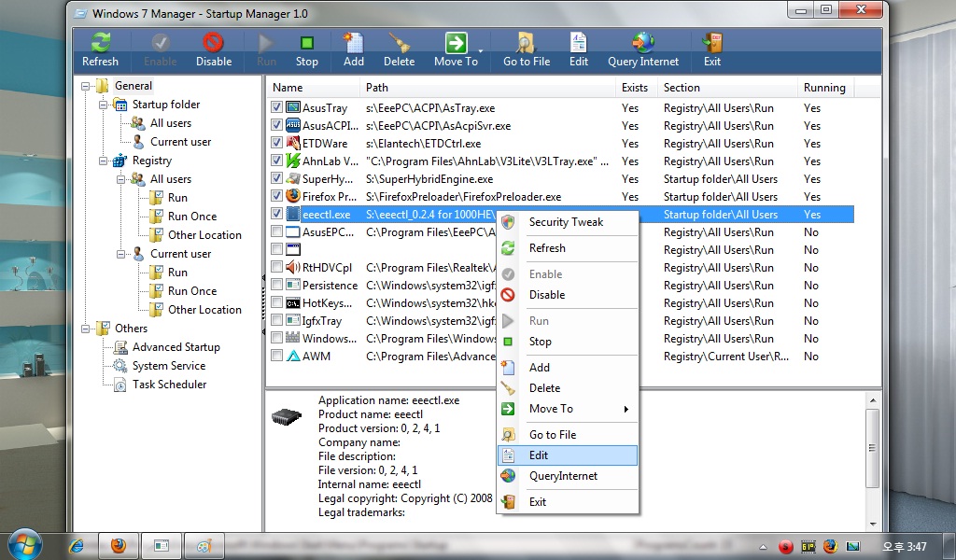Collapse the General tree node

[x=85, y=86]
